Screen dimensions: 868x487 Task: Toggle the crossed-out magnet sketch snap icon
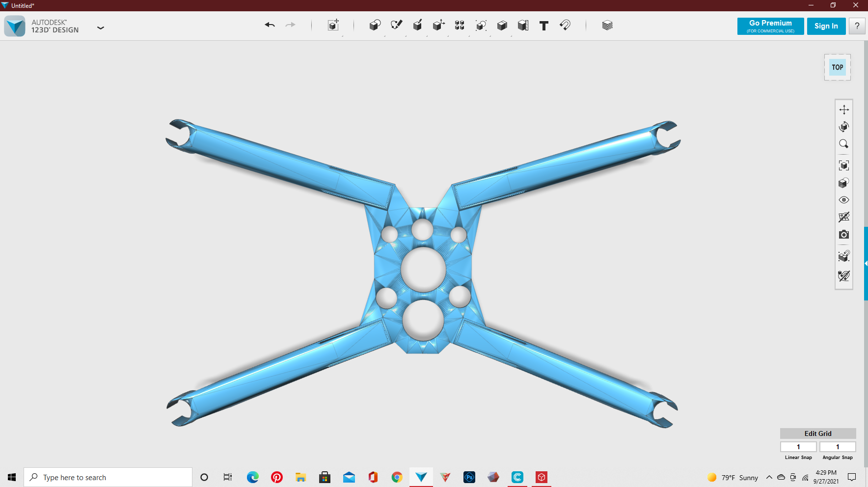click(844, 276)
